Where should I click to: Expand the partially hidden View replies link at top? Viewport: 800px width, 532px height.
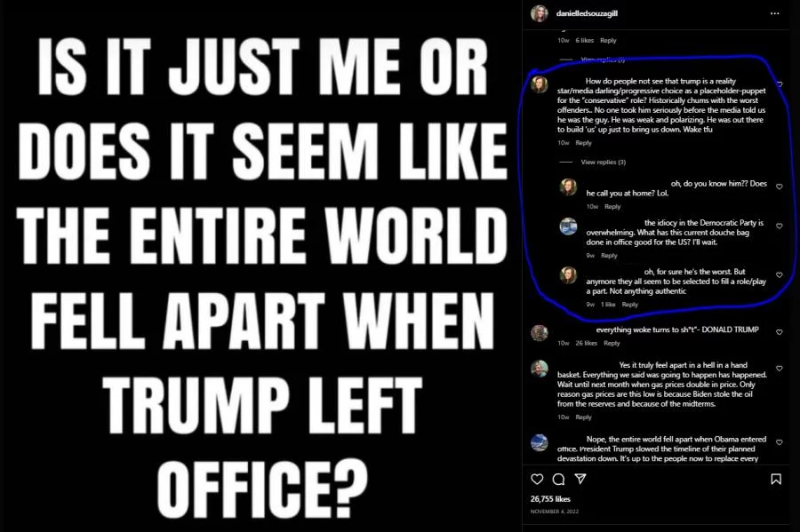click(x=603, y=60)
